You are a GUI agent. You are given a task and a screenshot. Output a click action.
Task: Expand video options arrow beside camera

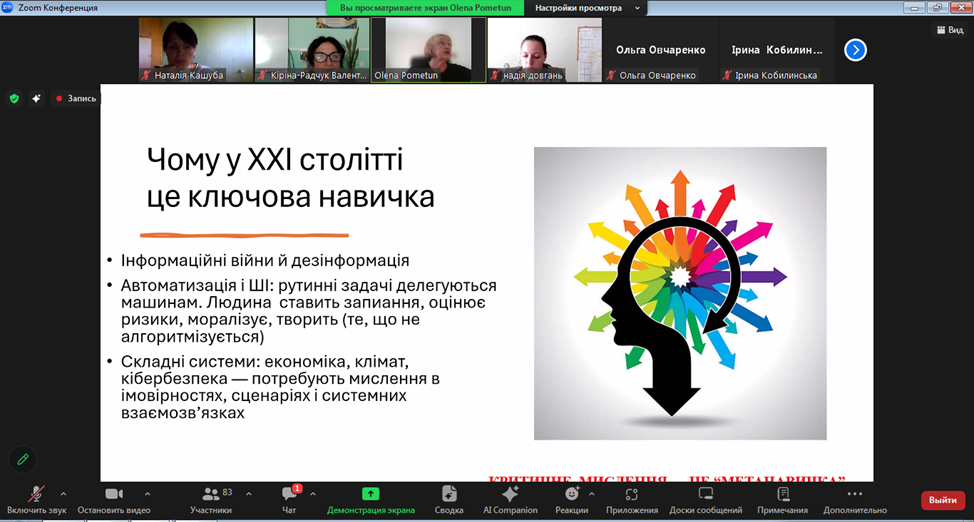[x=147, y=493]
